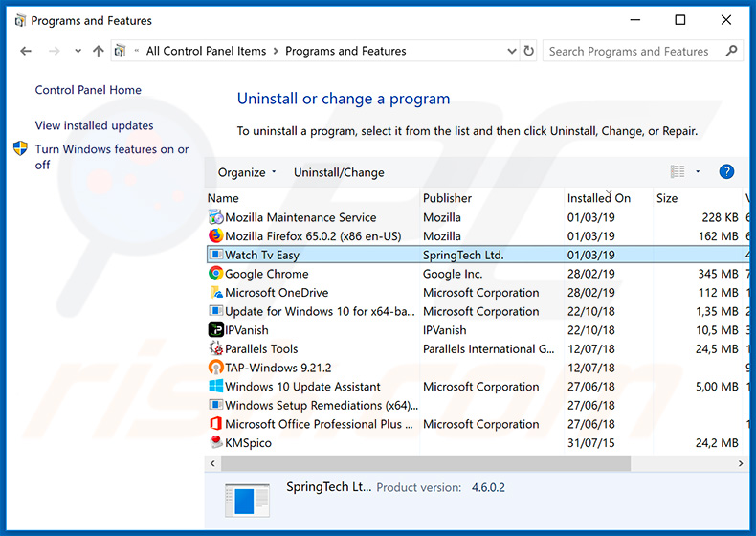Viewport: 756px width, 536px height.
Task: Expand the address bar history dropdown
Action: (x=512, y=51)
